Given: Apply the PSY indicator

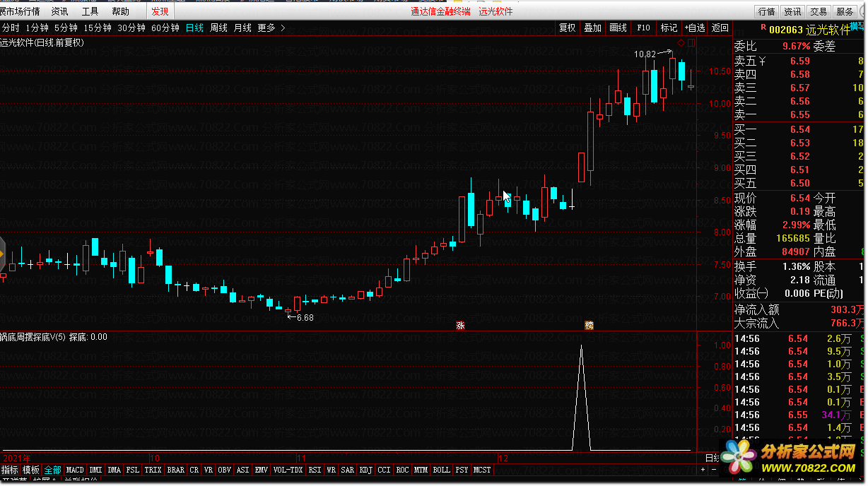Looking at the screenshot, I should click(462, 470).
